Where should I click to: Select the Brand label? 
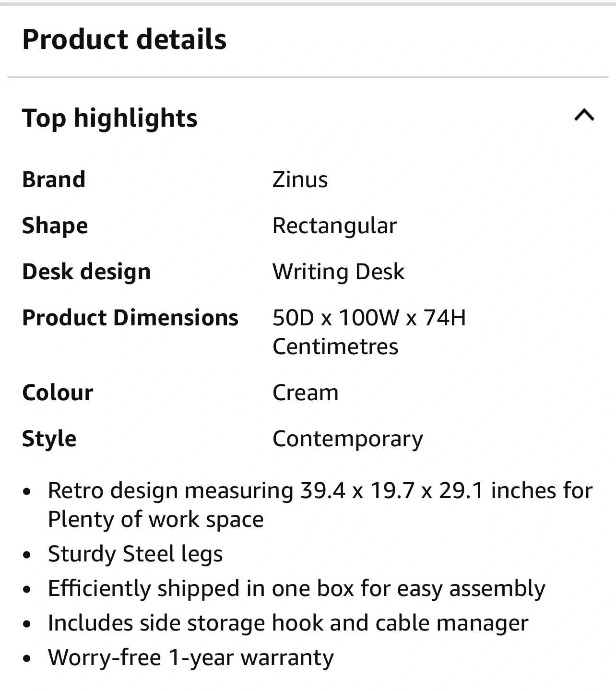point(54,179)
